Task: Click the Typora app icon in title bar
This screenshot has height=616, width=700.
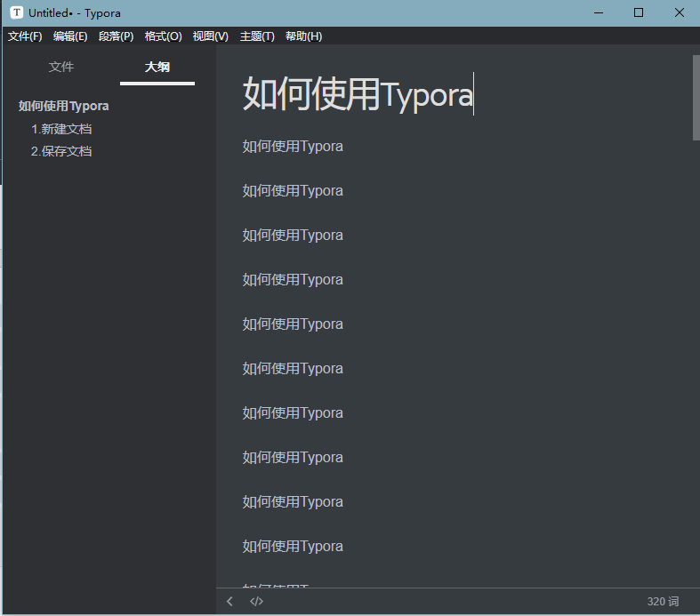Action: [x=17, y=12]
